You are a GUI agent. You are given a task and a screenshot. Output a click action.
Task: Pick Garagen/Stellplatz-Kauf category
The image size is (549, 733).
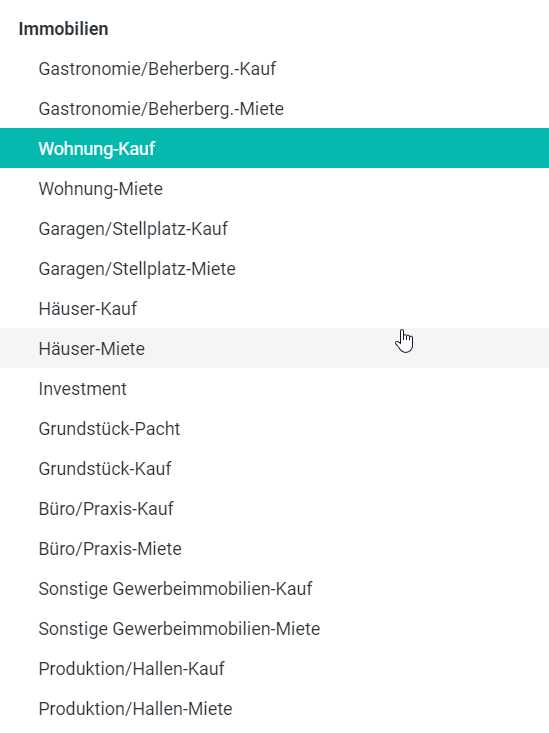(274, 229)
